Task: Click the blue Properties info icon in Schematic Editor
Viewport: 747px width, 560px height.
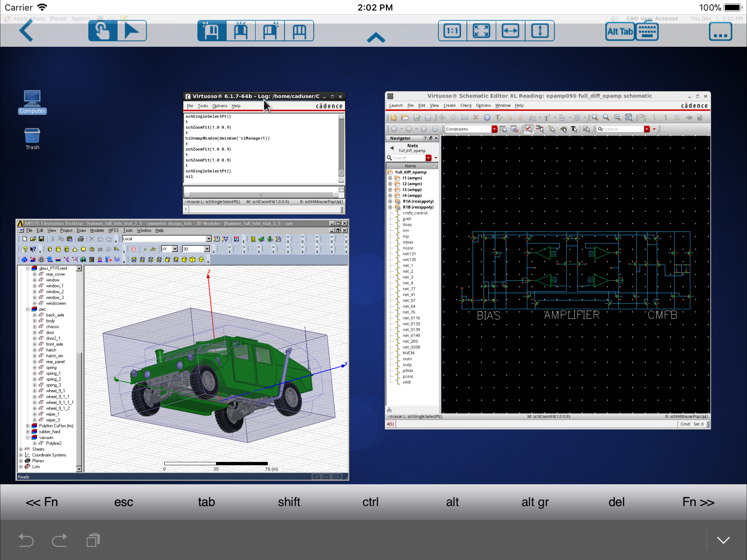Action: click(487, 118)
